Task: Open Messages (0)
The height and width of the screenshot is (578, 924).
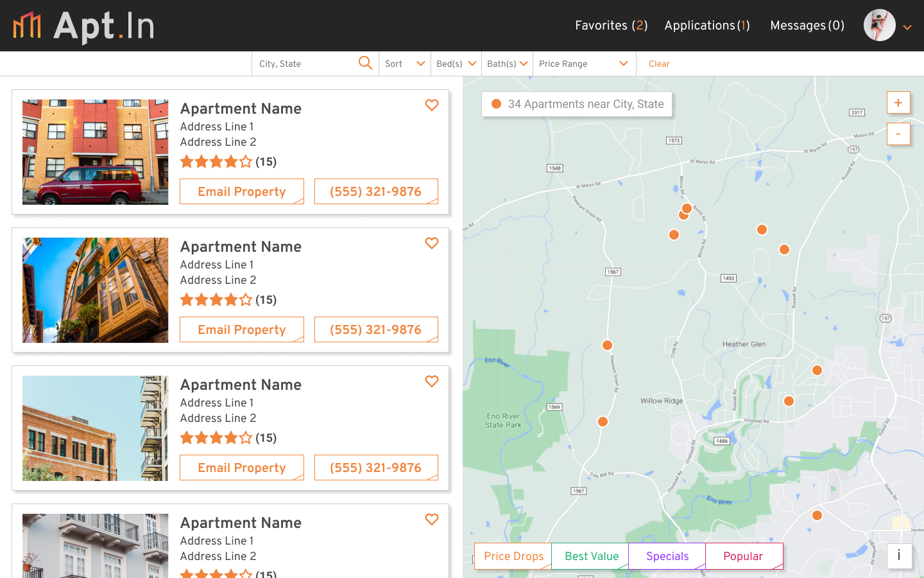Action: 807,26
